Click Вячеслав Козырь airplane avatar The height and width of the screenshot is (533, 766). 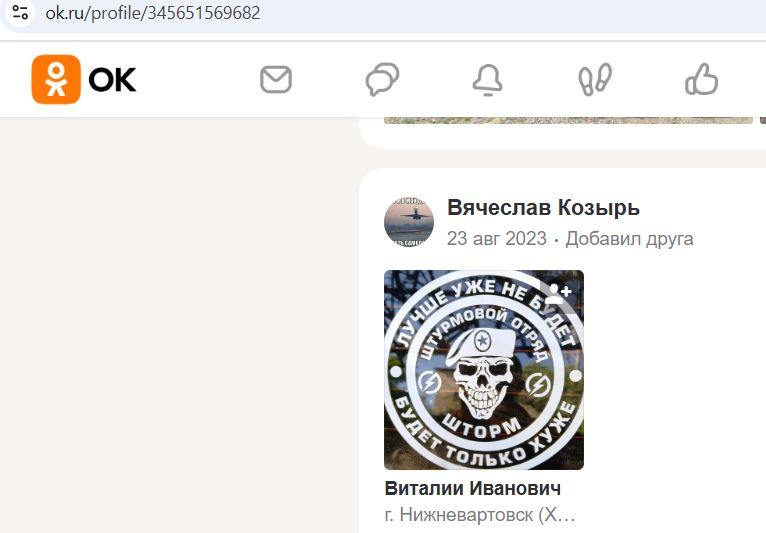pos(409,222)
